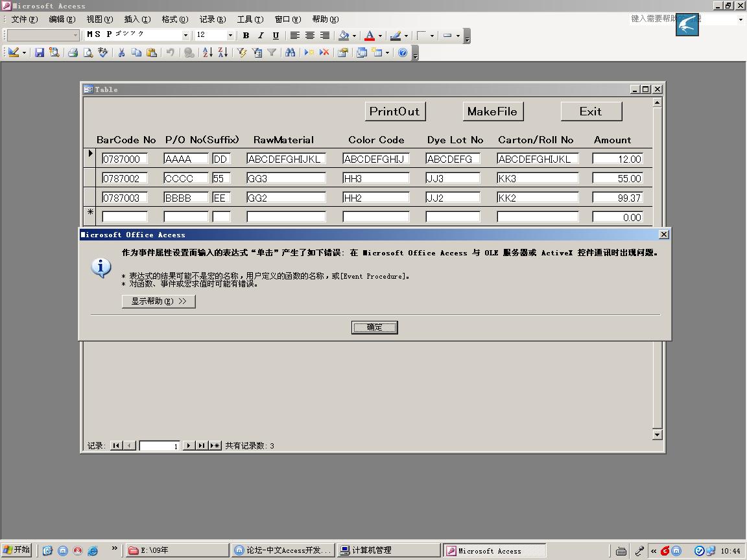Open the 插入 (Insert) menu
Image resolution: width=747 pixels, height=560 pixels.
pos(137,19)
